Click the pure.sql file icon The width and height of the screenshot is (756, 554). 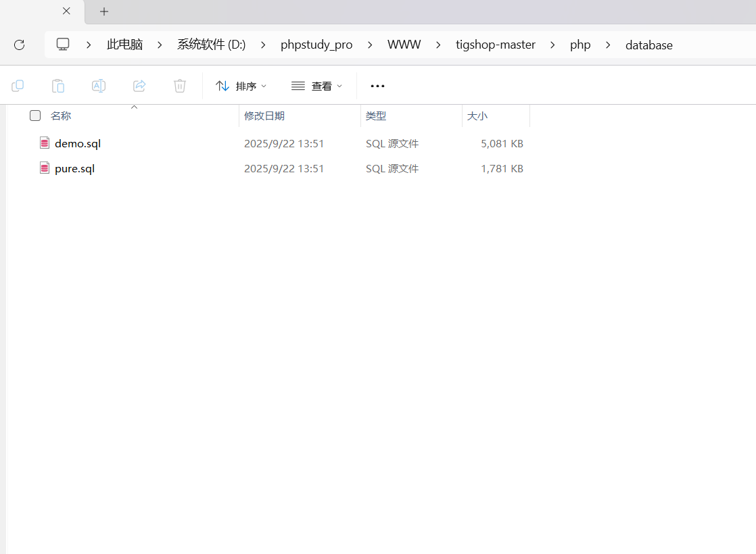[44, 168]
